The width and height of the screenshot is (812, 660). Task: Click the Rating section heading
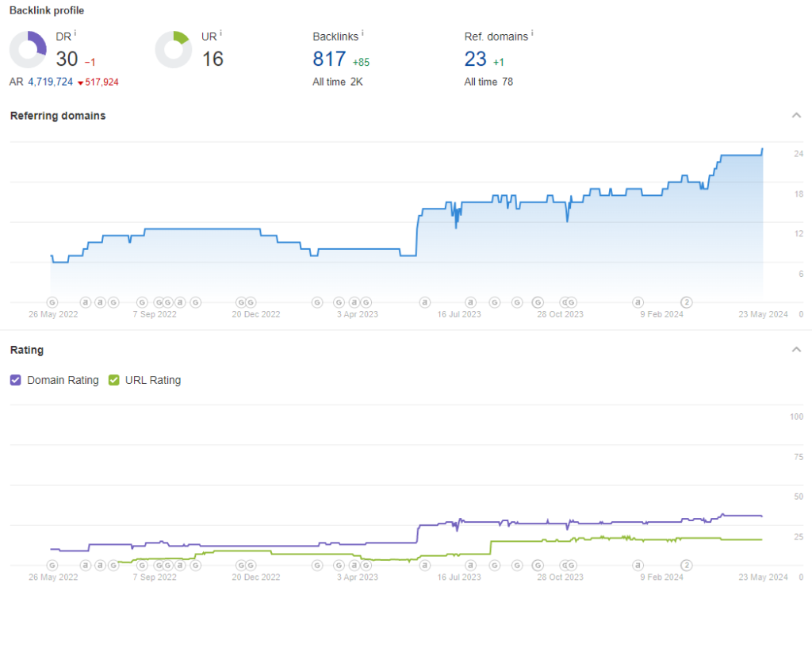pyautogui.click(x=27, y=350)
